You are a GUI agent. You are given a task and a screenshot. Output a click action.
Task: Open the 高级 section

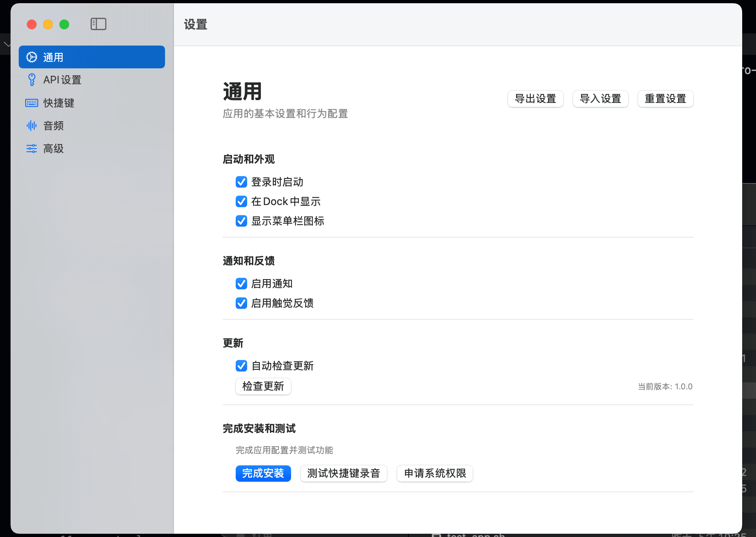click(x=92, y=148)
